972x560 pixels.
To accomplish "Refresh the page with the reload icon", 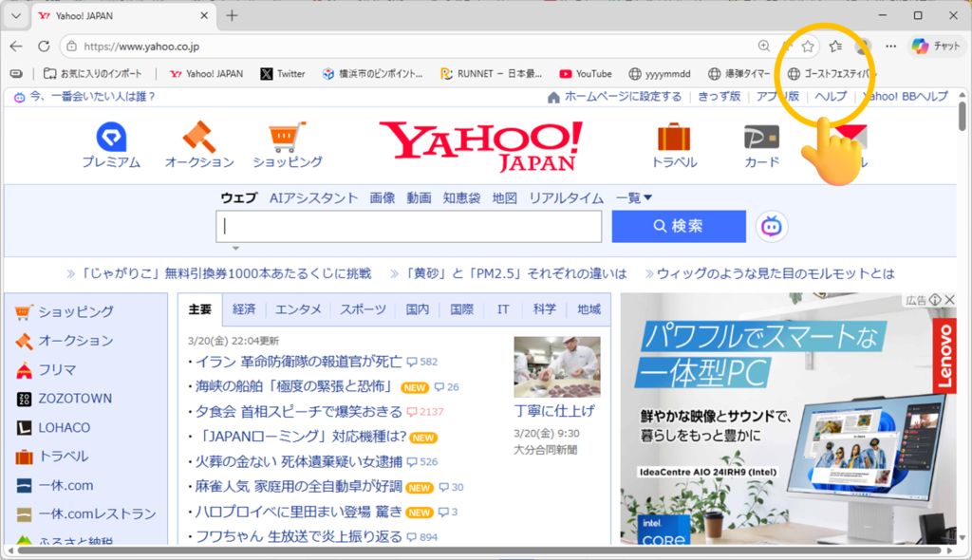I will (x=44, y=46).
